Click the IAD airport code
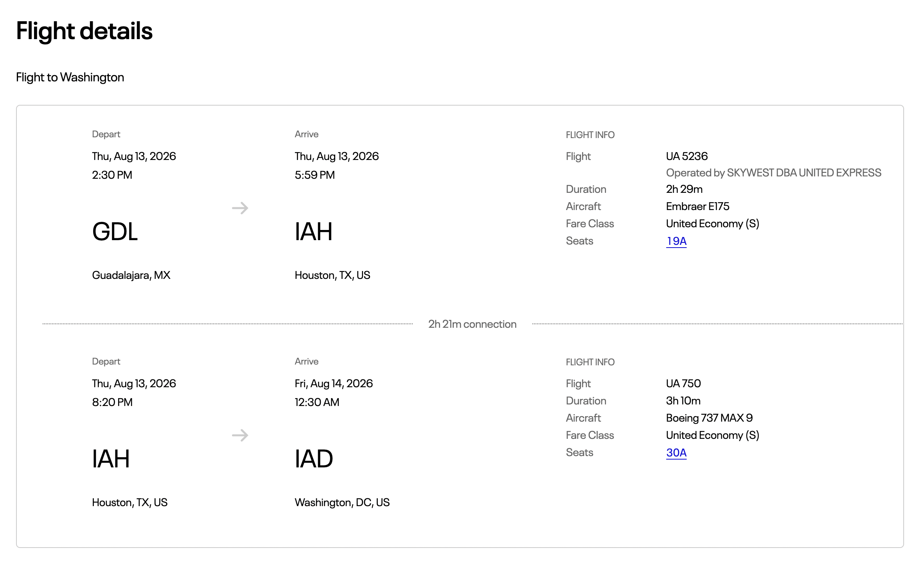The width and height of the screenshot is (924, 564). (314, 459)
